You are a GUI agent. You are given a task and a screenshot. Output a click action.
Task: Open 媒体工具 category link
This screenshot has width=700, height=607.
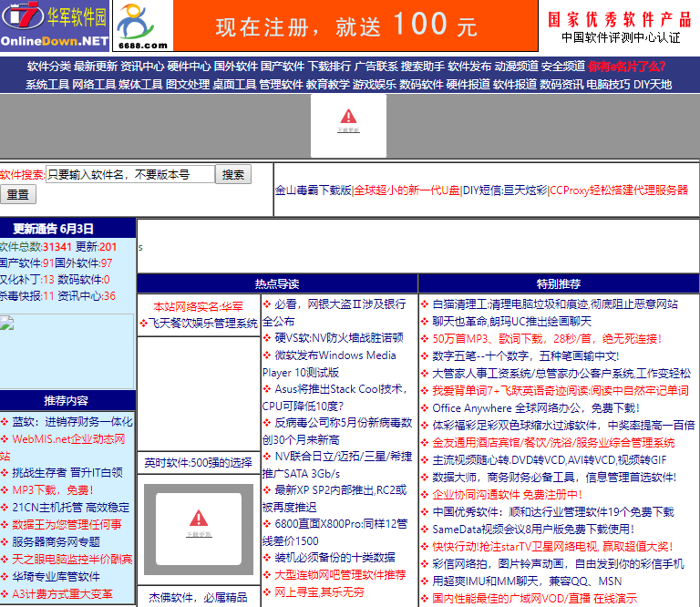point(140,85)
